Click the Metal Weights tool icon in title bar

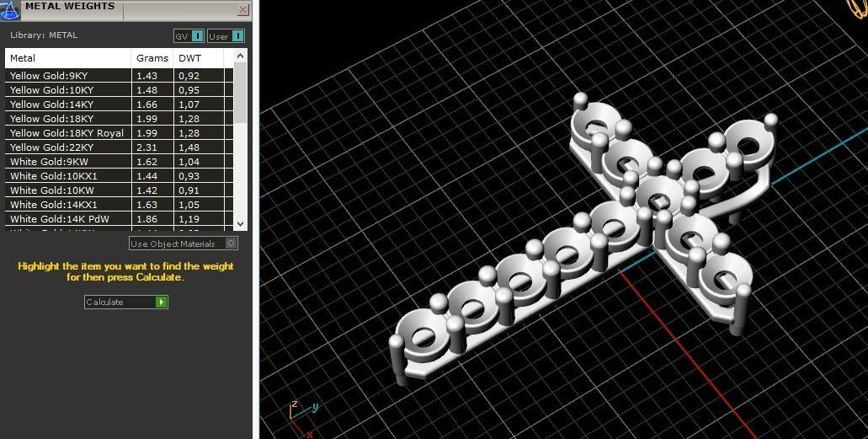(x=10, y=9)
